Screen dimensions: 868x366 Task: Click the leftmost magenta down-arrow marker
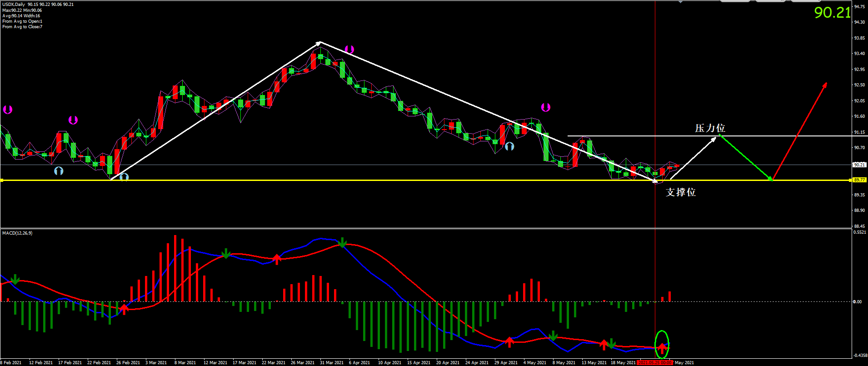coord(7,110)
